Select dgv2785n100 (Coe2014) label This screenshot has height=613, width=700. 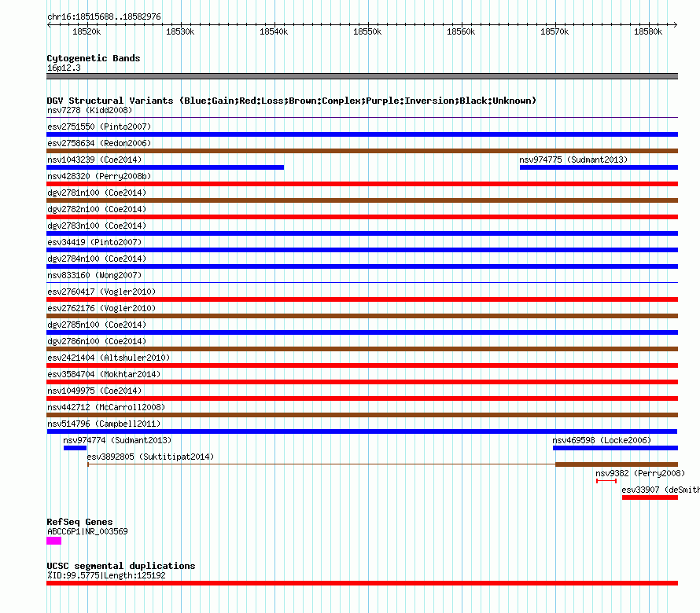(x=97, y=325)
